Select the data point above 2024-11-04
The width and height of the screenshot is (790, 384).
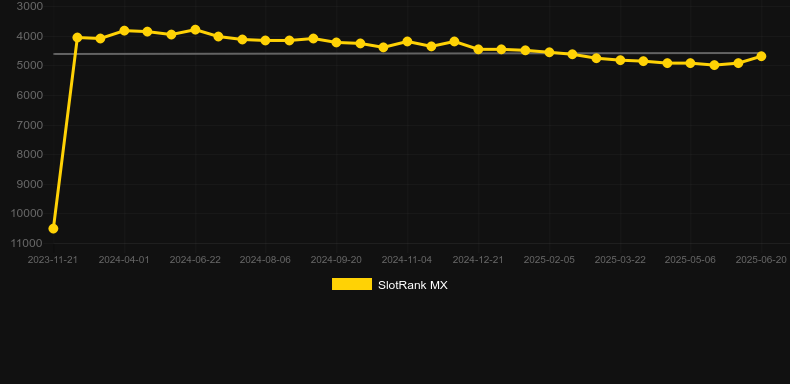407,41
